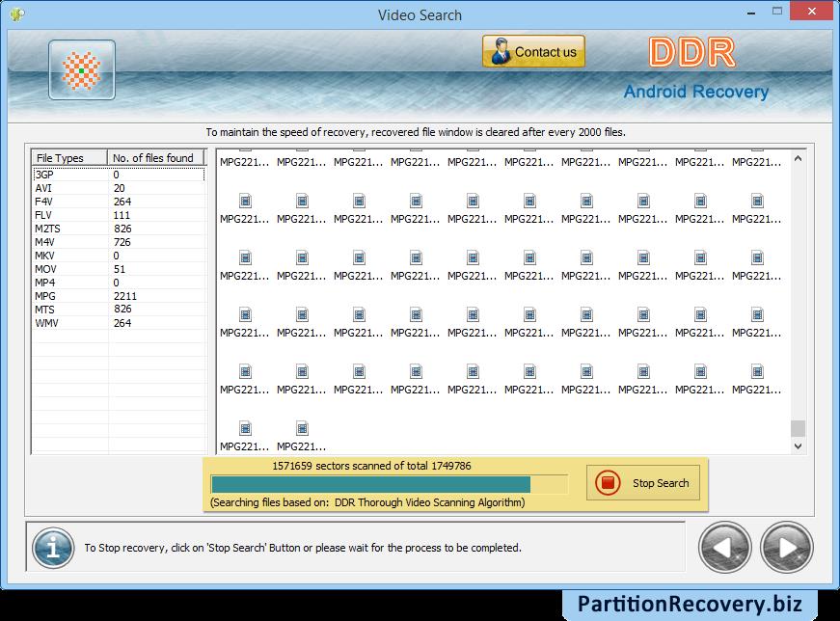The image size is (840, 621).
Task: Select the MPG file type row
Action: (119, 296)
